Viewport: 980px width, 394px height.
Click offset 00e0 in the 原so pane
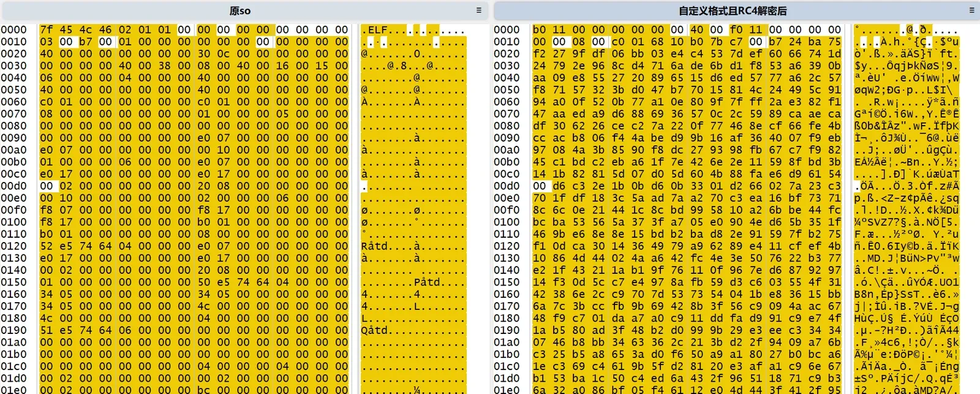tap(14, 198)
